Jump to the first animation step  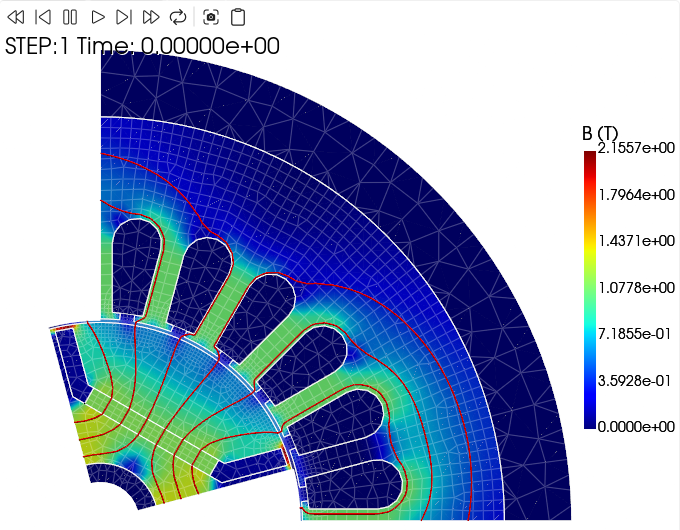point(16,17)
